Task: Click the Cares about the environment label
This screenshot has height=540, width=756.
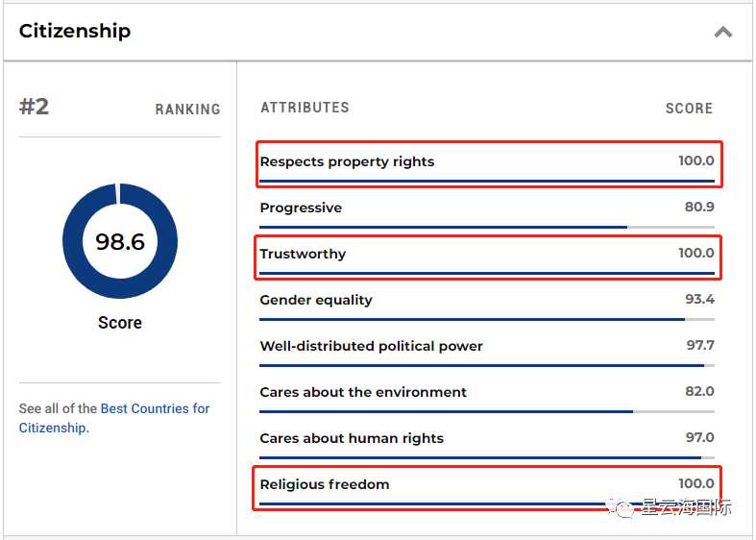Action: point(363,392)
